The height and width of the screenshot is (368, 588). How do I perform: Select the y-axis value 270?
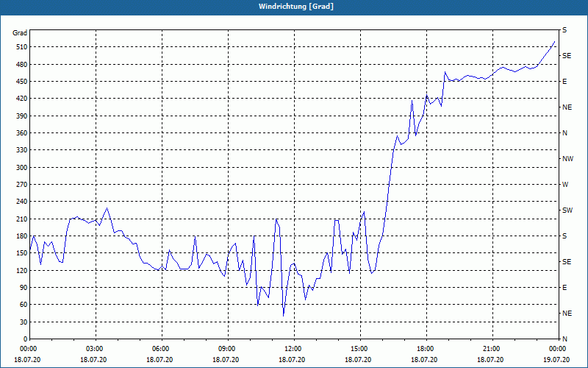tap(21, 185)
